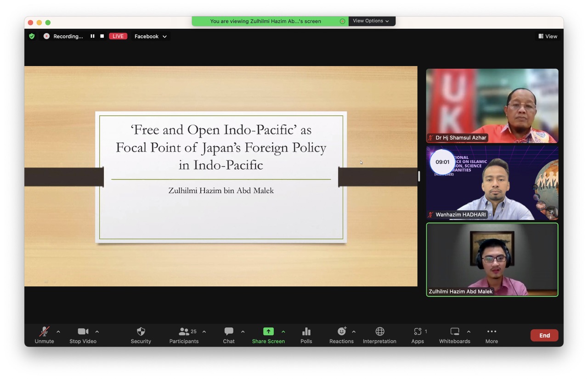Select Dr Hj Shamsul Azhar video thumbnail
The image size is (588, 379).
[x=492, y=106]
